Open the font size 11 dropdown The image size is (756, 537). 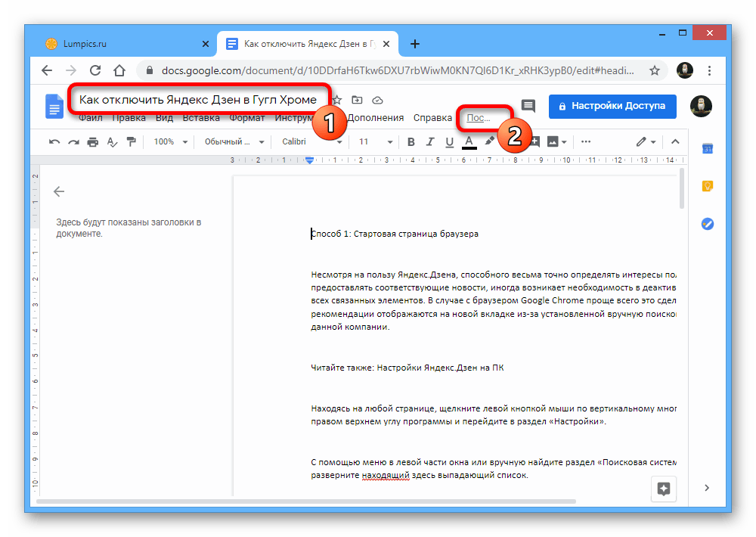(x=376, y=141)
